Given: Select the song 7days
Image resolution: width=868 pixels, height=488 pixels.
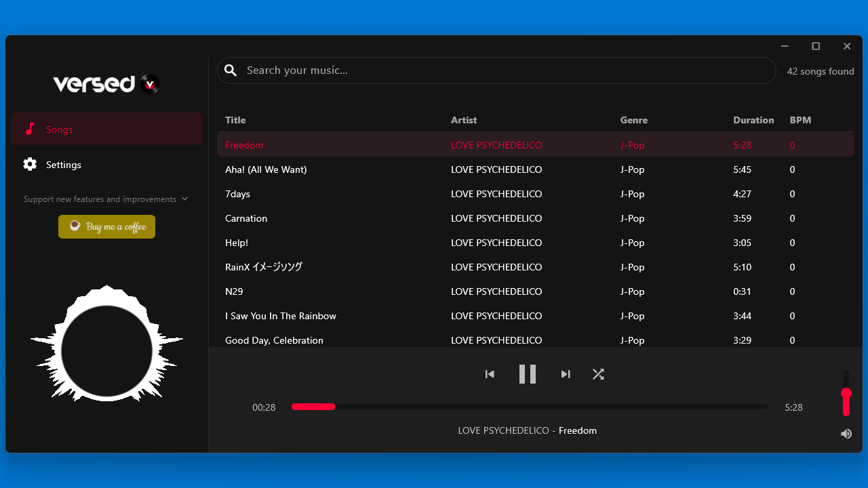Looking at the screenshot, I should (x=536, y=194).
